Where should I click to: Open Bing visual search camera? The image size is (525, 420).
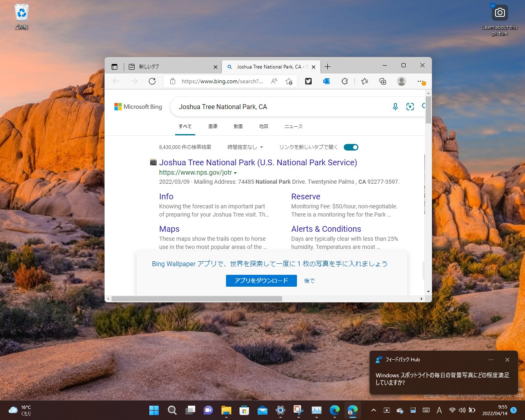click(410, 106)
